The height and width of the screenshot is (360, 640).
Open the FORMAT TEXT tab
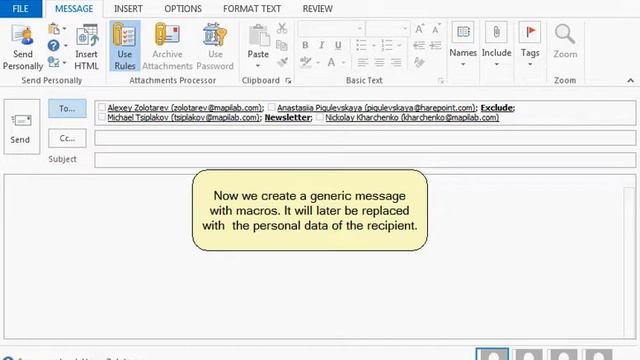pyautogui.click(x=252, y=9)
